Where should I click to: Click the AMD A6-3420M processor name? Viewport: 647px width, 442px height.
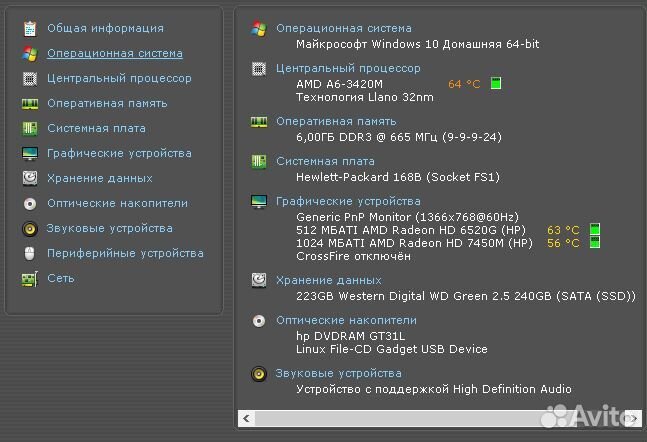click(340, 84)
